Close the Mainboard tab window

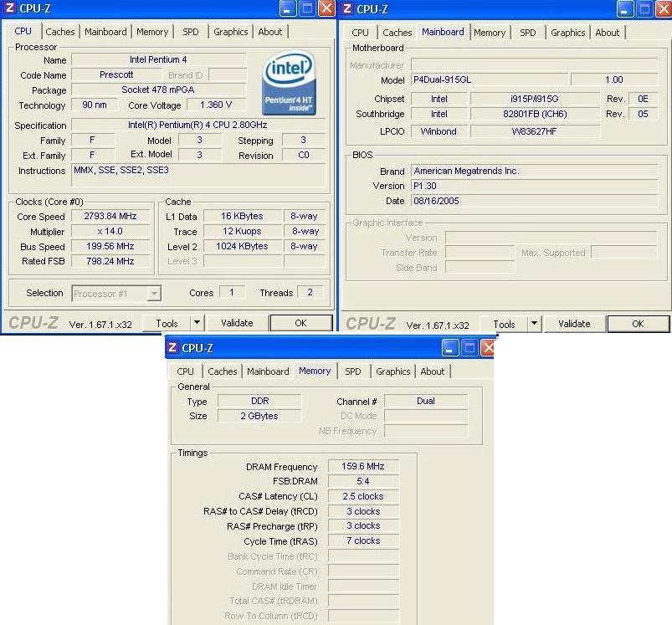[x=664, y=9]
